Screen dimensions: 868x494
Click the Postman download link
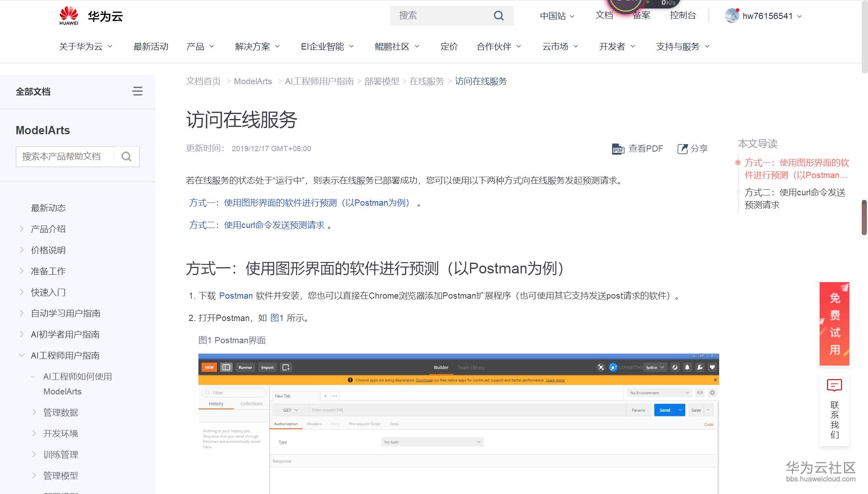coord(236,296)
